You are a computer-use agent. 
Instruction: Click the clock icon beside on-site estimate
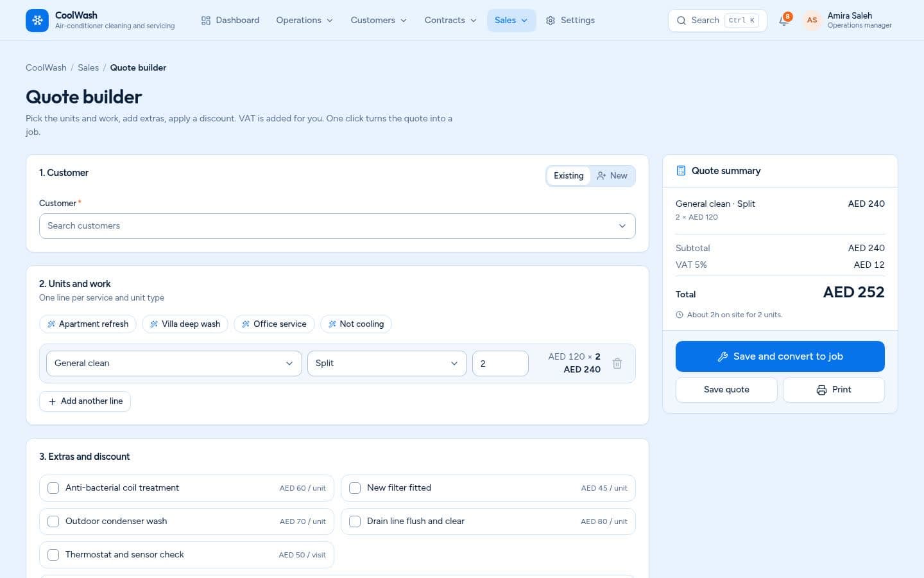pyautogui.click(x=680, y=315)
